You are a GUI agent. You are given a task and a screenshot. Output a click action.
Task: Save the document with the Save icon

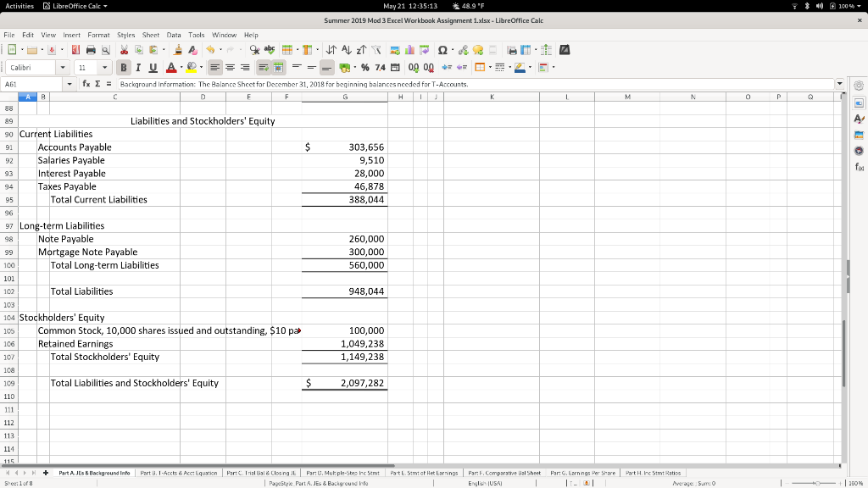click(x=52, y=50)
